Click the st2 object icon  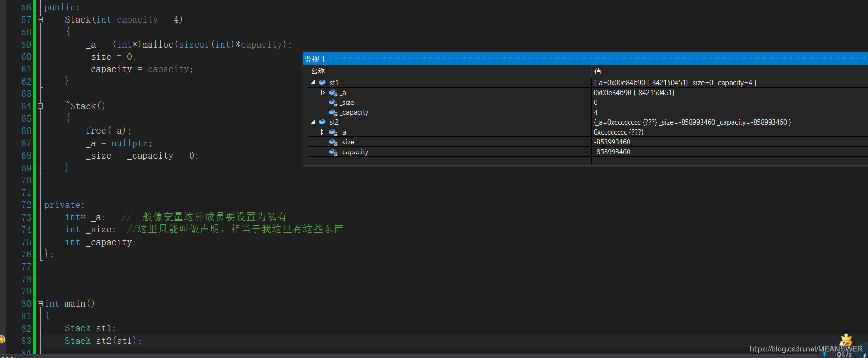[x=322, y=122]
